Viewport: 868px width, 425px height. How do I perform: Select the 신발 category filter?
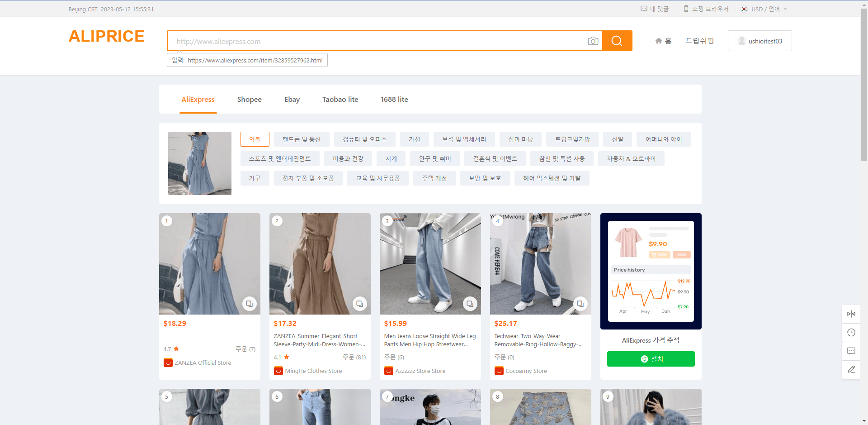coord(618,139)
